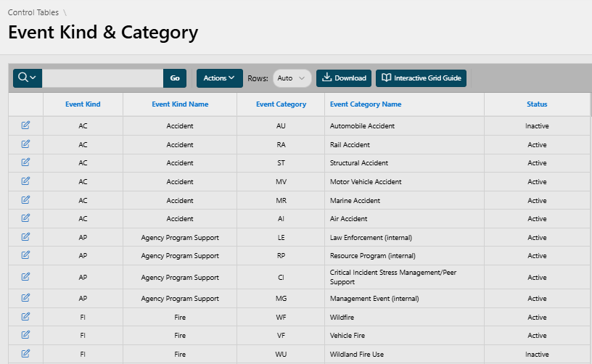Click the Download button
The width and height of the screenshot is (592, 364).
344,78
